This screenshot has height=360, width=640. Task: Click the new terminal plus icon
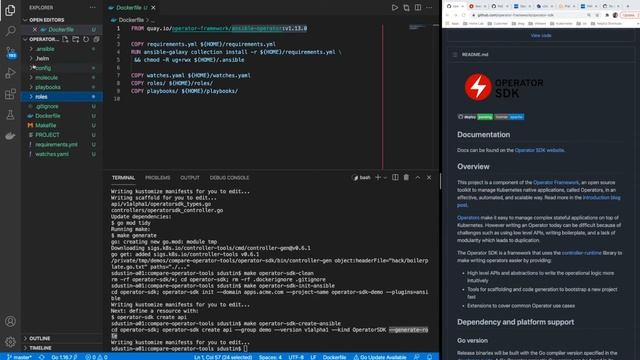click(x=378, y=178)
